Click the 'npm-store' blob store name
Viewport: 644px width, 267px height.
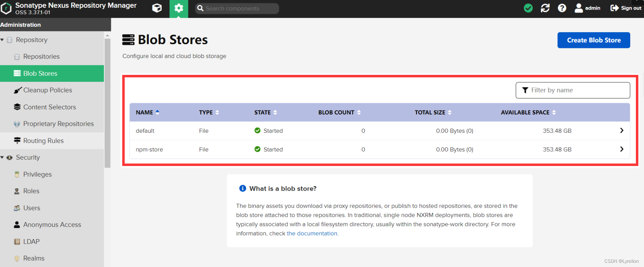149,150
